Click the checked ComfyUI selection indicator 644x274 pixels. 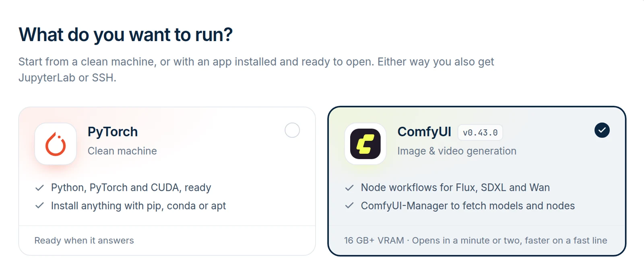(602, 130)
